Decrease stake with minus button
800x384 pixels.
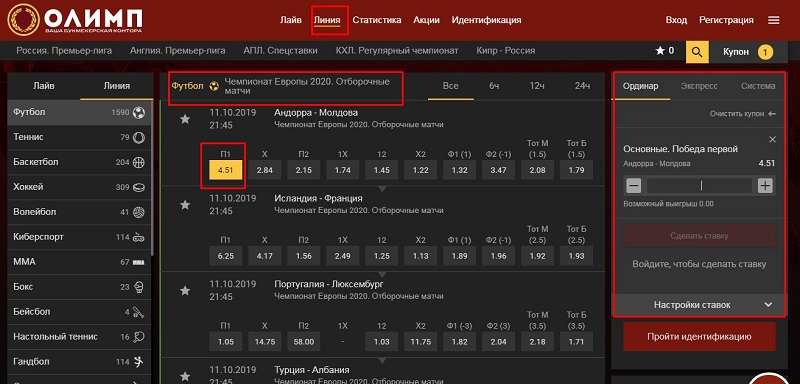pyautogui.click(x=634, y=186)
